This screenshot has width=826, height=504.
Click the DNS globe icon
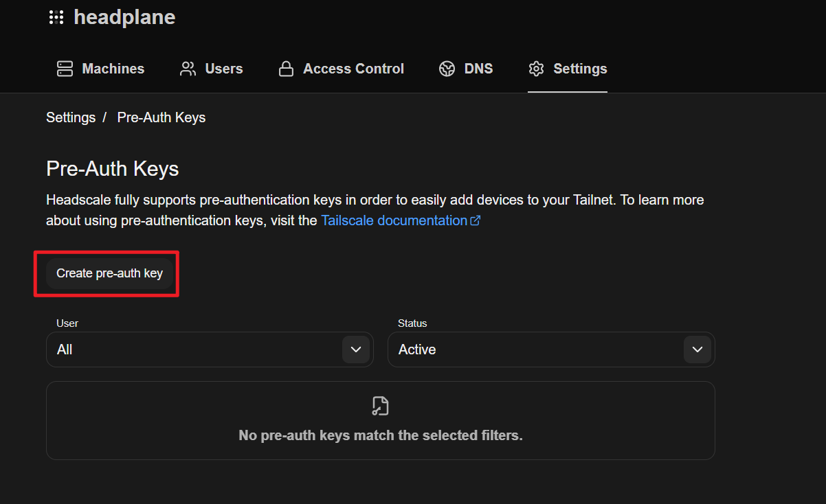(x=447, y=69)
